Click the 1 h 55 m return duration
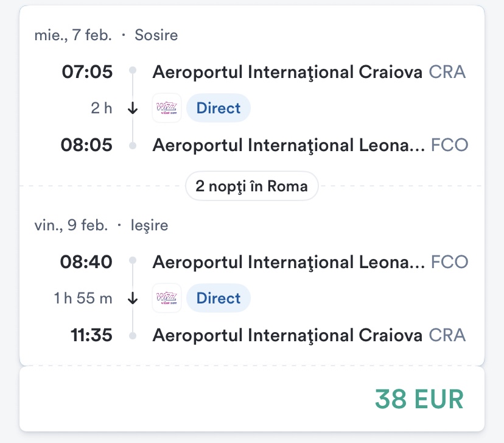 click(x=83, y=298)
